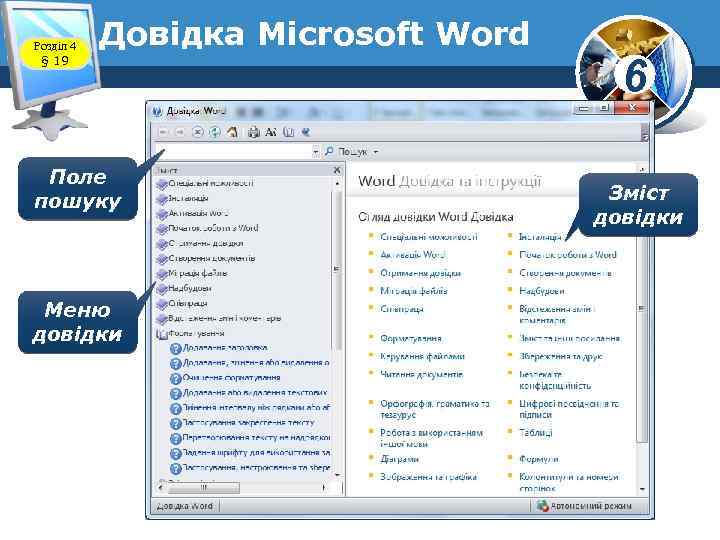The image size is (720, 540).
Task: Follow Створення документів link in main pane
Action: pos(566,273)
